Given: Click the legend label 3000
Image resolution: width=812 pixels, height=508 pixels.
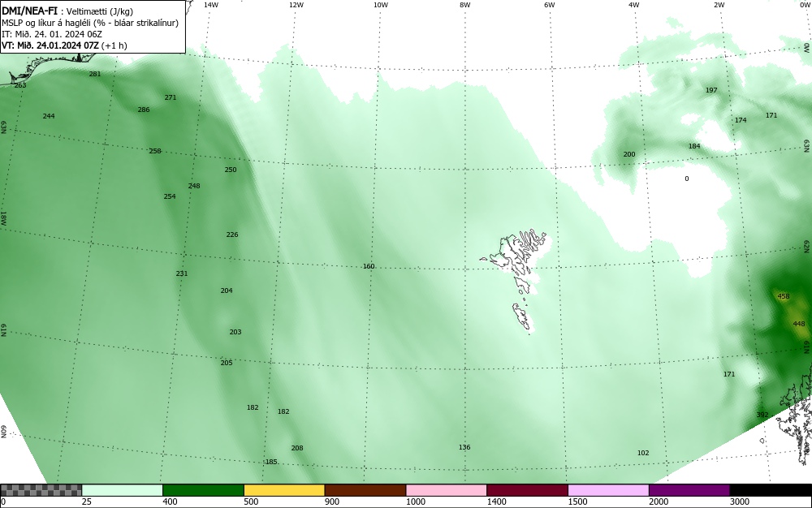Looking at the screenshot, I should (740, 502).
